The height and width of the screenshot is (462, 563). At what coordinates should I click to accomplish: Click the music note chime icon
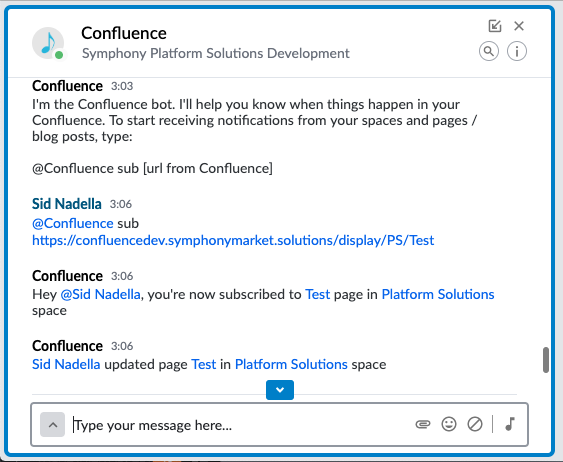[510, 424]
